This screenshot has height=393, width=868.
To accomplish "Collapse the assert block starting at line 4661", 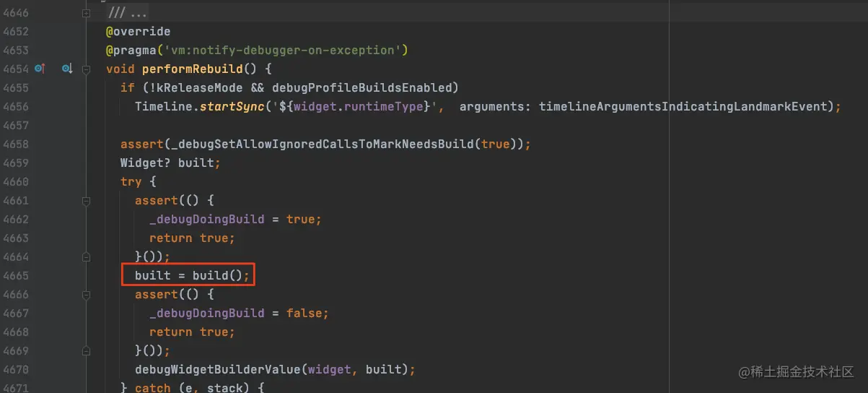I will 87,200.
